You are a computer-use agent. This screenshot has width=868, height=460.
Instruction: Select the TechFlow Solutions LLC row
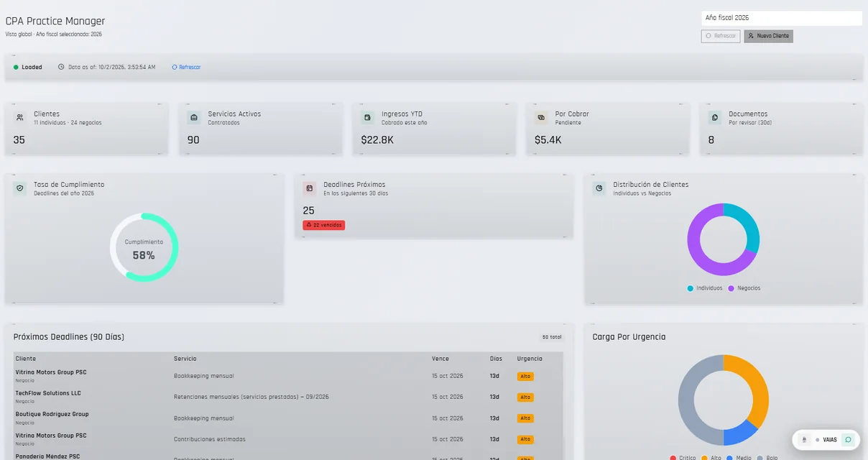[x=288, y=397]
